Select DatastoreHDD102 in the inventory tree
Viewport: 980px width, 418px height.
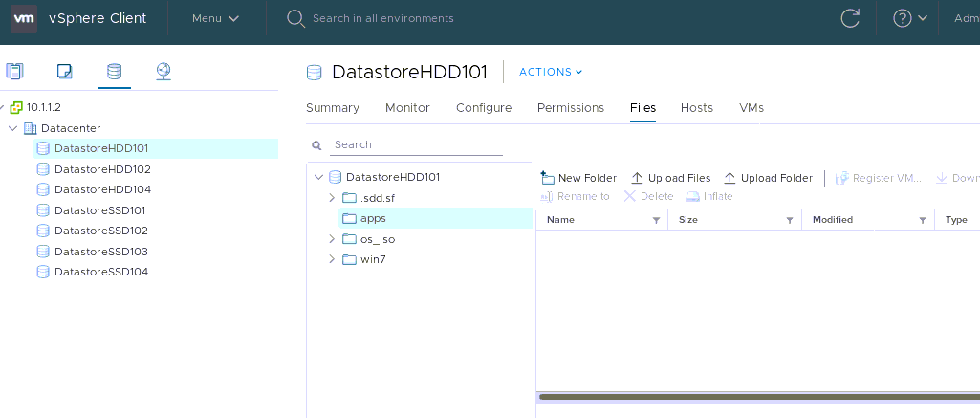(102, 169)
